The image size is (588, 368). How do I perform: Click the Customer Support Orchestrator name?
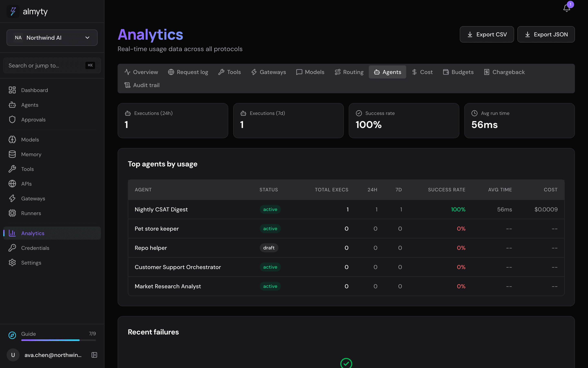pyautogui.click(x=178, y=267)
